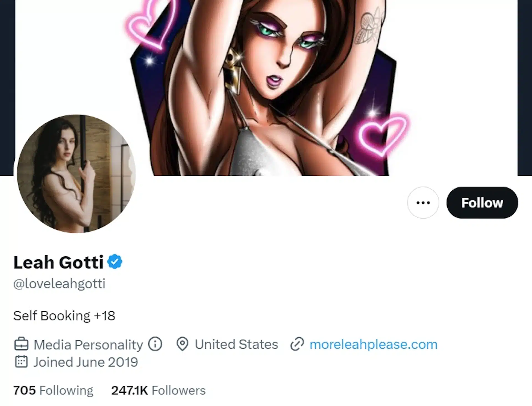The image size is (532, 406).
Task: View the 247.1K Followers list
Action: click(158, 390)
